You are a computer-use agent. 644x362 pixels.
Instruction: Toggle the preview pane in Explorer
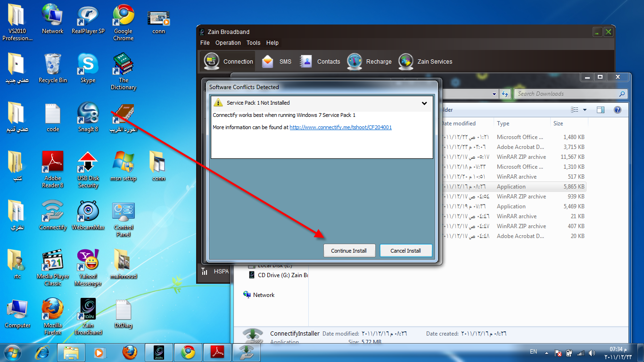[601, 110]
